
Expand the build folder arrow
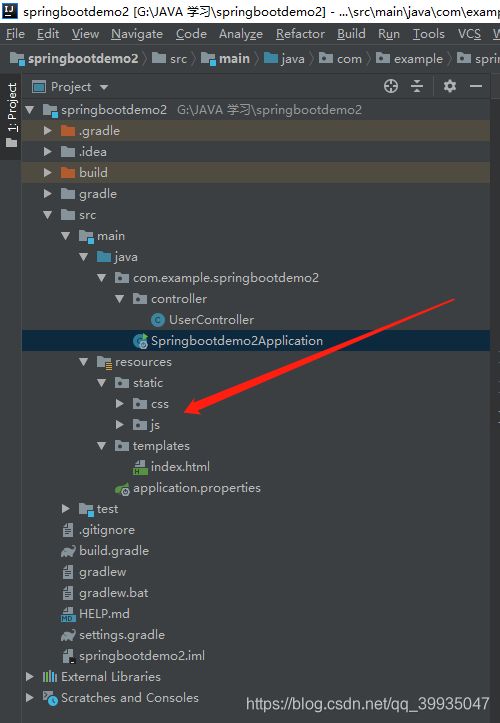(48, 173)
